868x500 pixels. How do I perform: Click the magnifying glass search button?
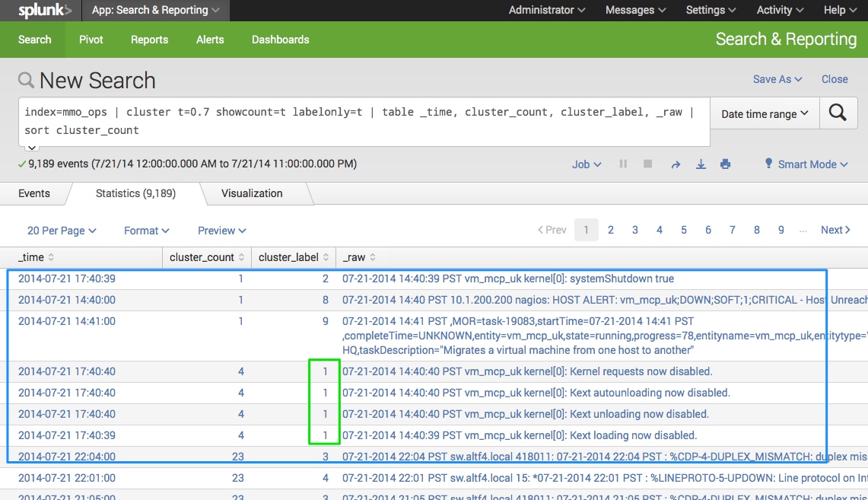point(838,113)
